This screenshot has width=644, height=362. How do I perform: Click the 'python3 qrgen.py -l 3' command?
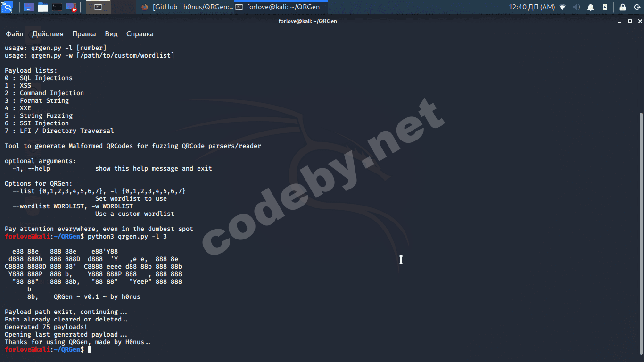127,237
